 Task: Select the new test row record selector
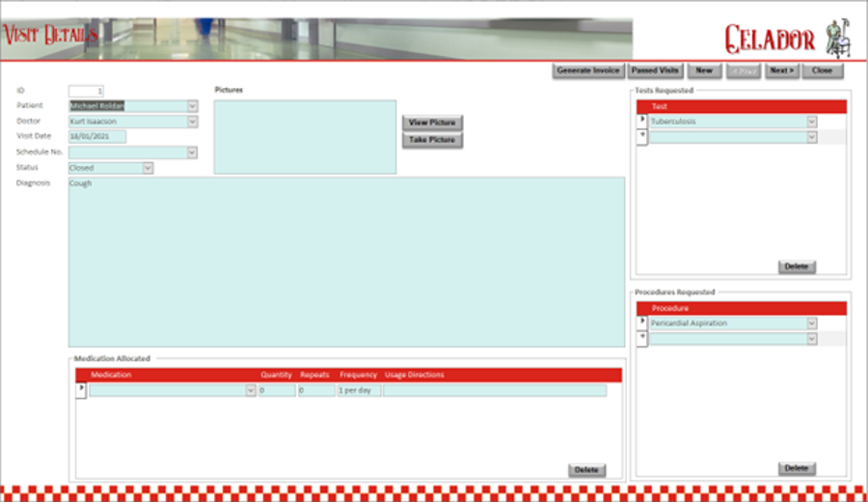point(642,137)
